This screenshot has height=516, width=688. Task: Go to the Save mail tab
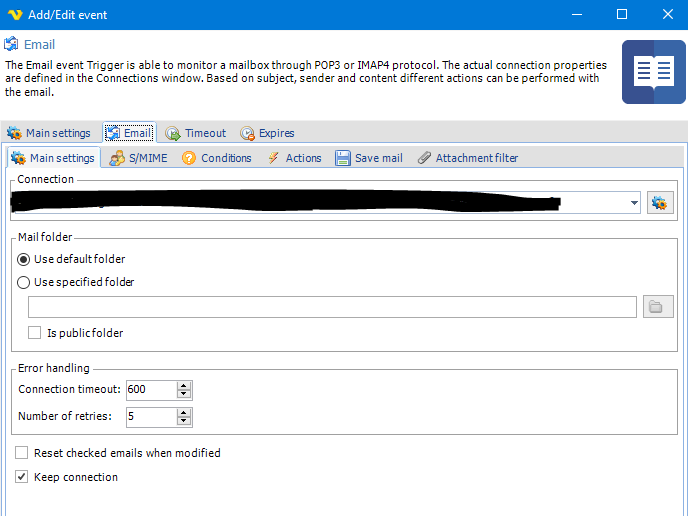pyautogui.click(x=369, y=158)
